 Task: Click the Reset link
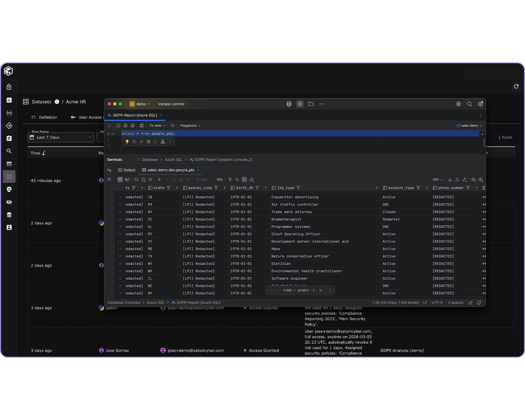pyautogui.click(x=507, y=137)
